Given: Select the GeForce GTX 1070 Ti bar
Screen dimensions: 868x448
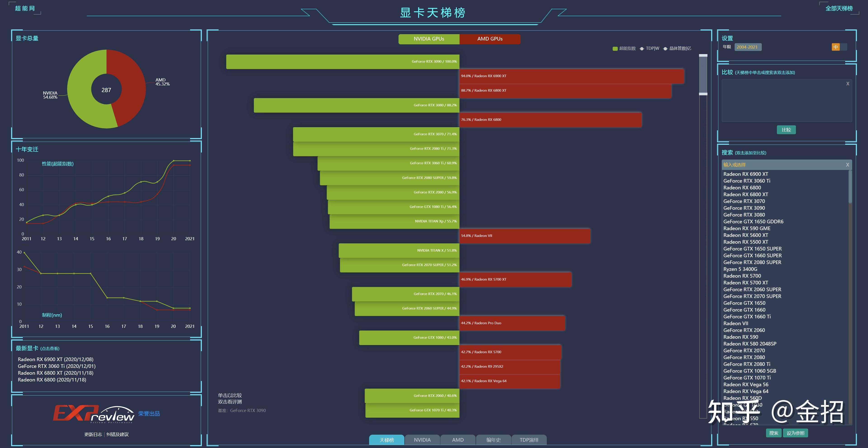Looking at the screenshot, I should (x=412, y=410).
